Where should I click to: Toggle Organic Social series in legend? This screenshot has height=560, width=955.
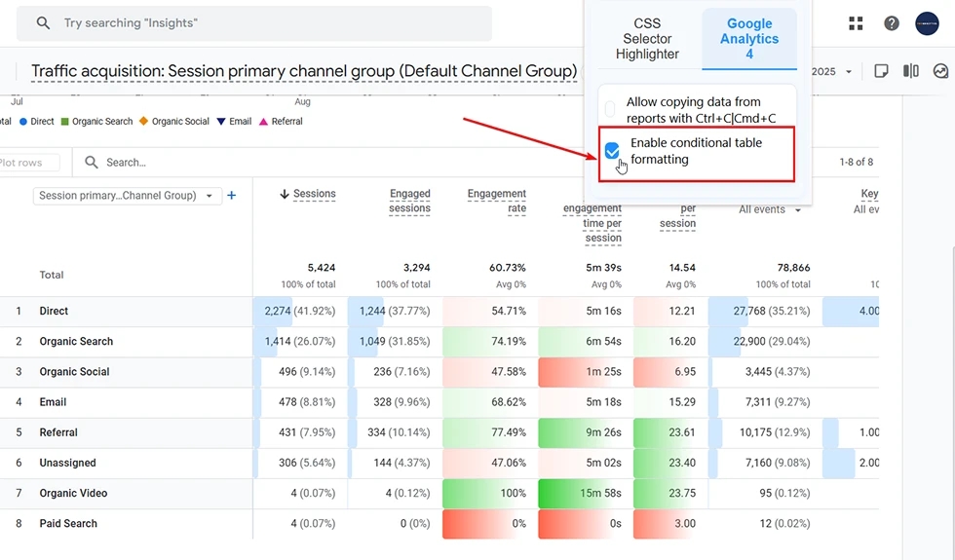(x=174, y=121)
